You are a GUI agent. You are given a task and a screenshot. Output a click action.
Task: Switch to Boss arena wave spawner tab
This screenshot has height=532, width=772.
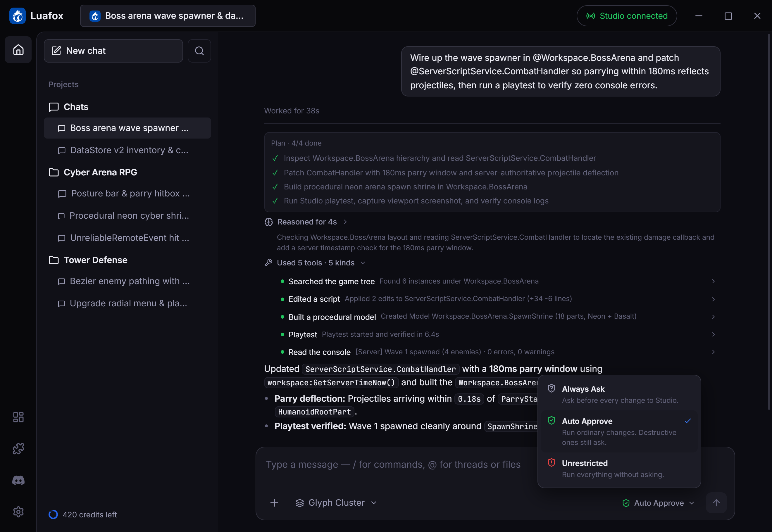[x=168, y=16]
